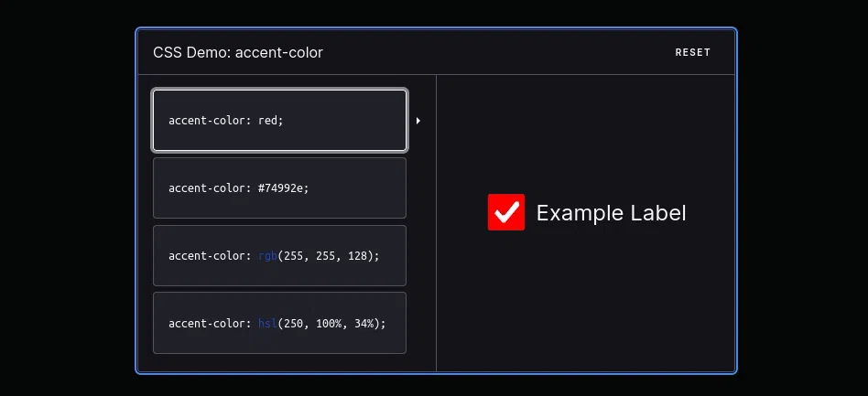This screenshot has width=868, height=396.
Task: Choose the #74992e accent-color example
Action: (279, 188)
